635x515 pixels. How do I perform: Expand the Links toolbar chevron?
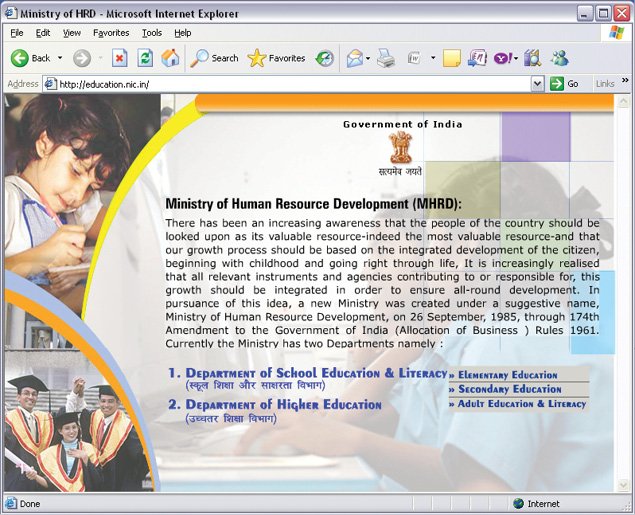click(x=625, y=81)
